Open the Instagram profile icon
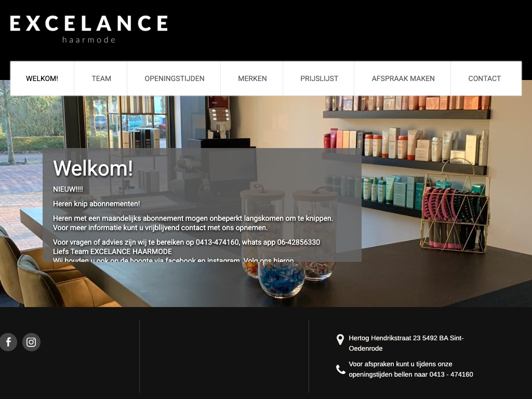This screenshot has height=399, width=532. (x=31, y=342)
